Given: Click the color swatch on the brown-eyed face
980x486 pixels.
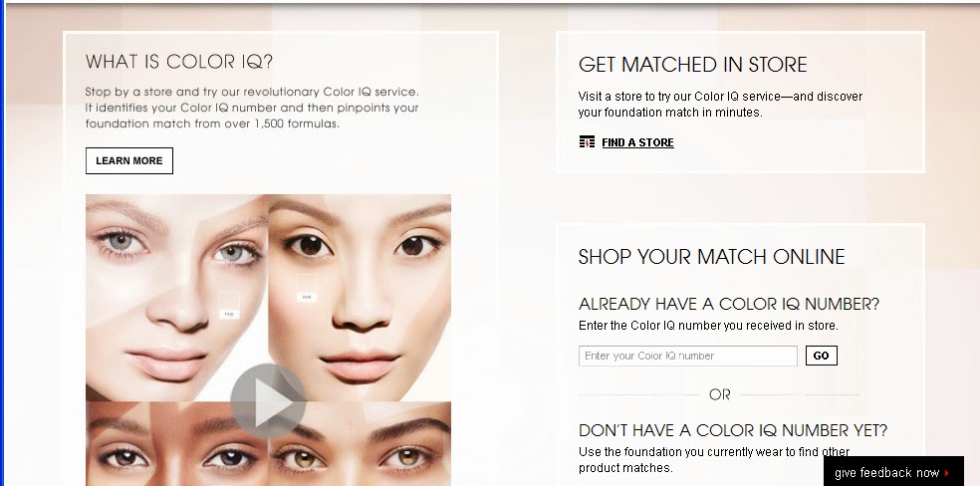Looking at the screenshot, I should pos(307,288).
